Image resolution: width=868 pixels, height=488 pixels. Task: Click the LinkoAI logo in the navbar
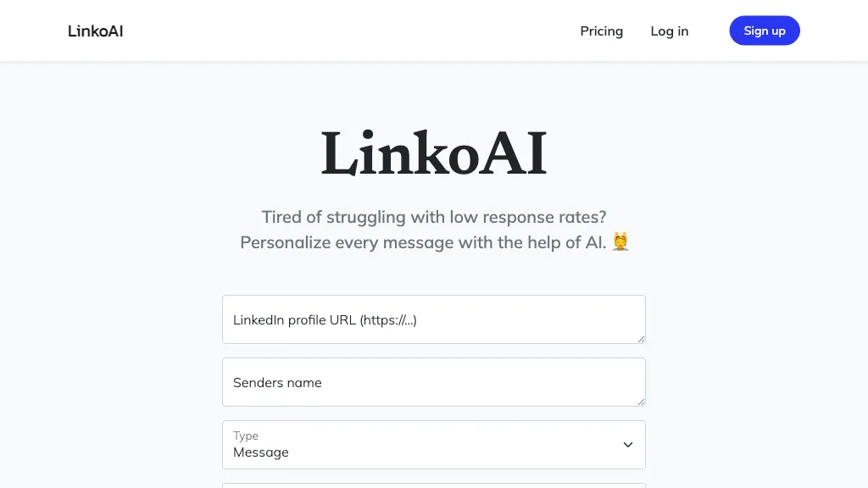click(x=95, y=30)
